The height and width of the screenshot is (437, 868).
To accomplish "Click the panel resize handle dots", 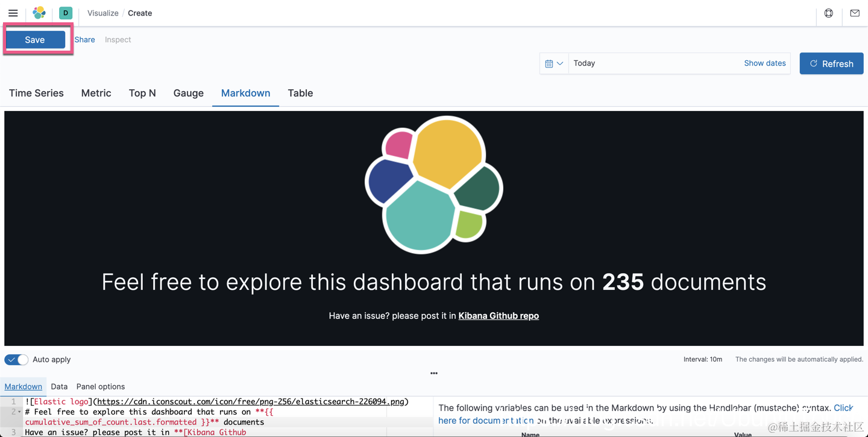I will [x=434, y=373].
